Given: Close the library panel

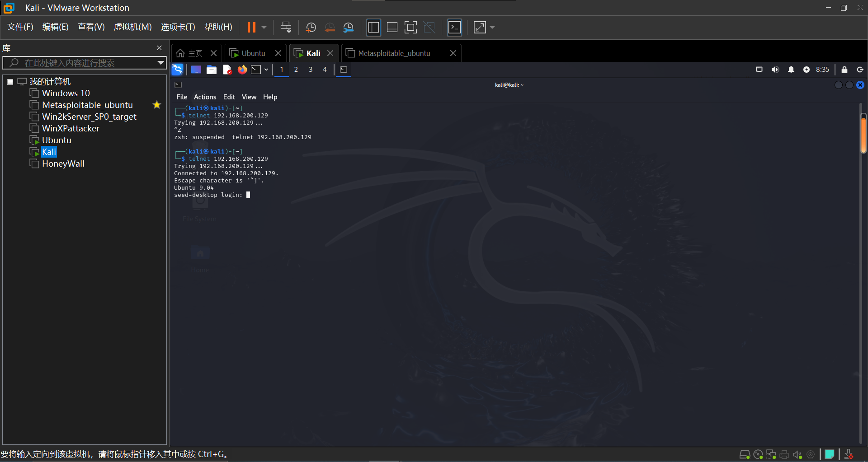Looking at the screenshot, I should [159, 48].
